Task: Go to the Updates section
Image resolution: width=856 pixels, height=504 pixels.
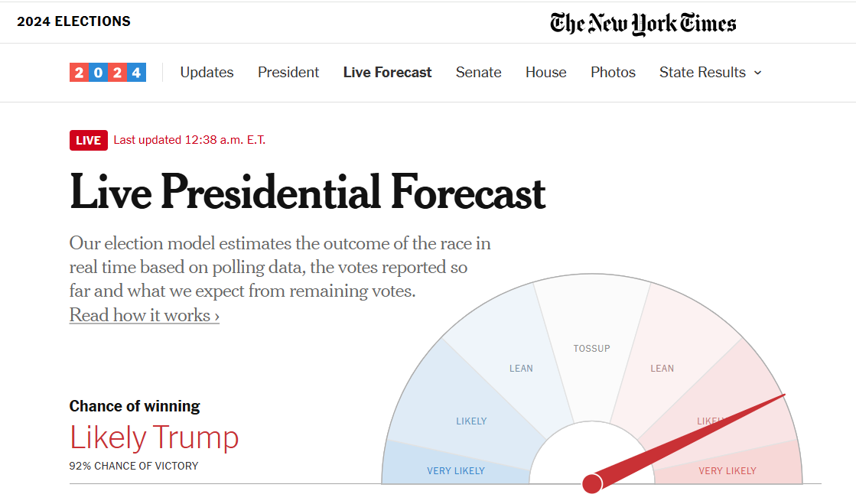Action: [207, 73]
